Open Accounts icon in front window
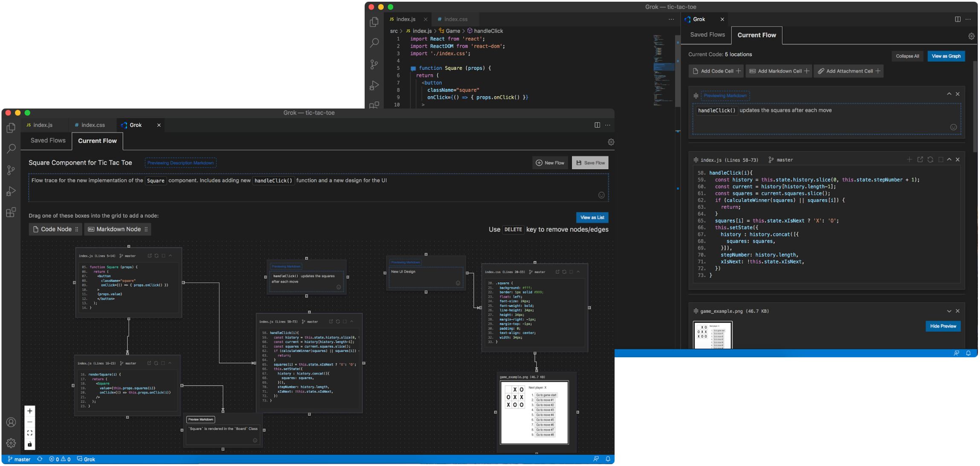980x466 pixels. point(11,422)
